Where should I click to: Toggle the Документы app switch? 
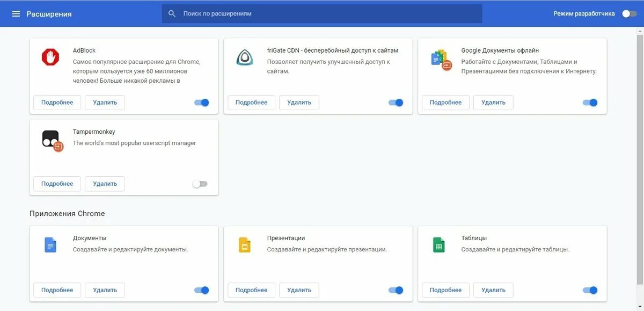point(201,290)
